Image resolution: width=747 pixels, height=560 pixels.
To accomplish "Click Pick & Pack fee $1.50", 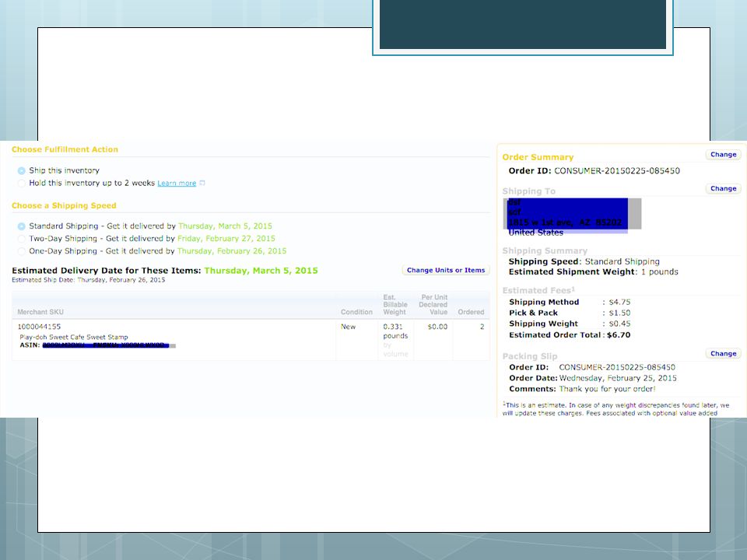I will 570,313.
